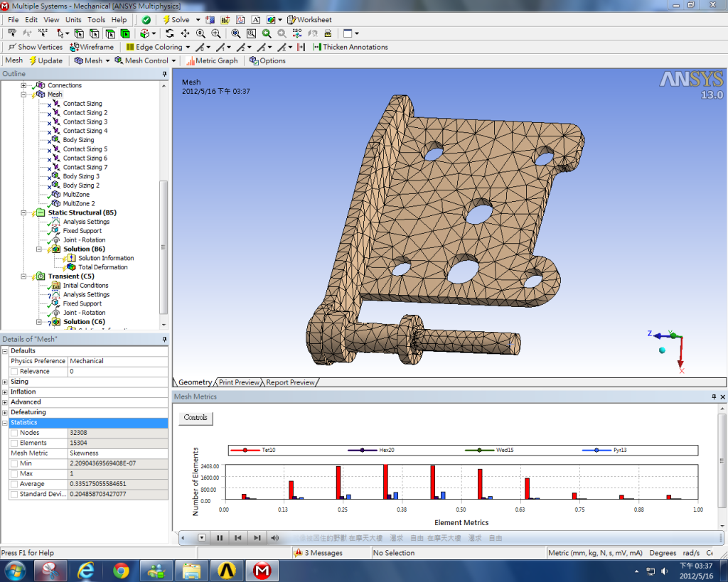
Task: Enable the Elements statistics checkbox
Action: pos(15,443)
